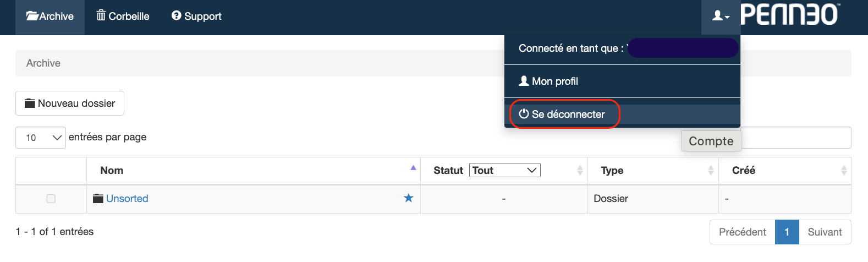
Task: Sort by Nom column arrow
Action: click(413, 168)
